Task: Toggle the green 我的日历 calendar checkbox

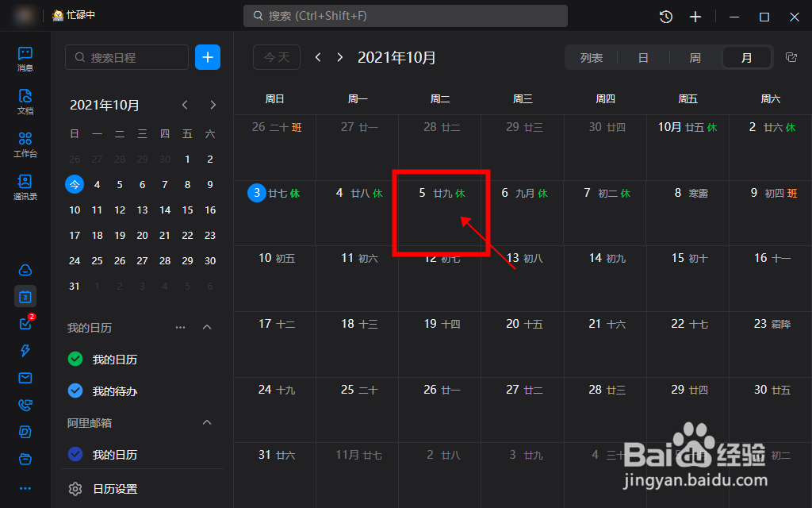Action: coord(75,359)
